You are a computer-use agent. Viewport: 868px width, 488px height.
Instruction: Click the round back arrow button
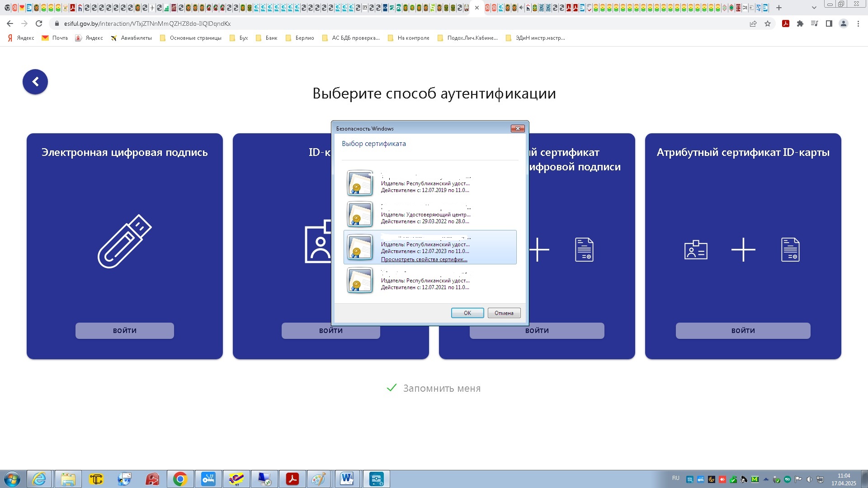(x=35, y=82)
